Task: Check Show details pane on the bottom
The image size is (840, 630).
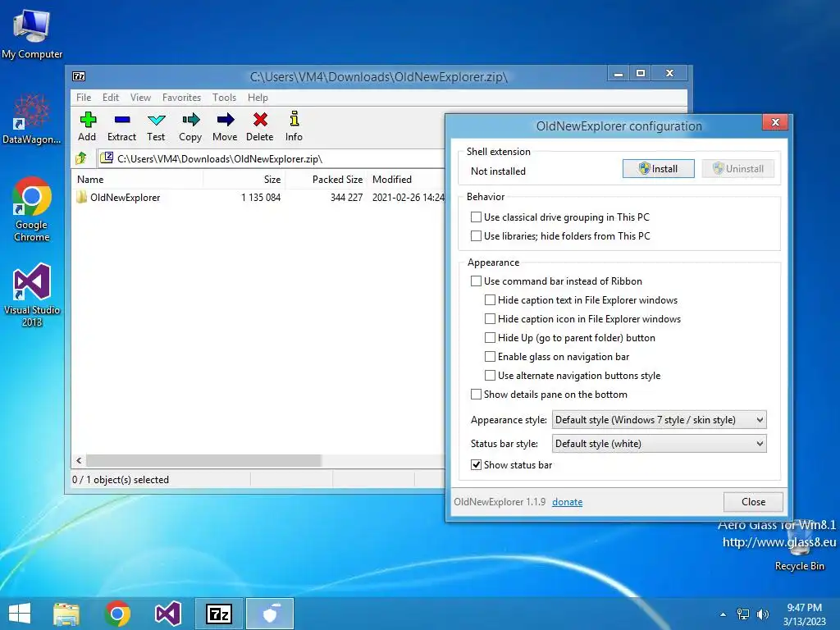Action: [476, 395]
